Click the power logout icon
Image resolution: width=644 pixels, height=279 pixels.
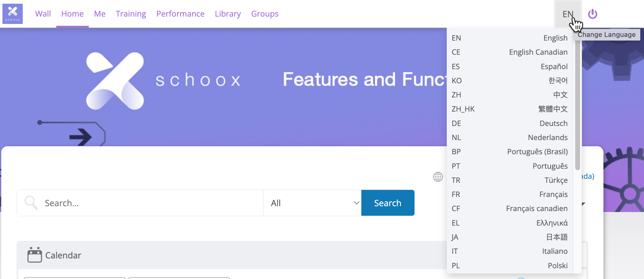tap(592, 14)
